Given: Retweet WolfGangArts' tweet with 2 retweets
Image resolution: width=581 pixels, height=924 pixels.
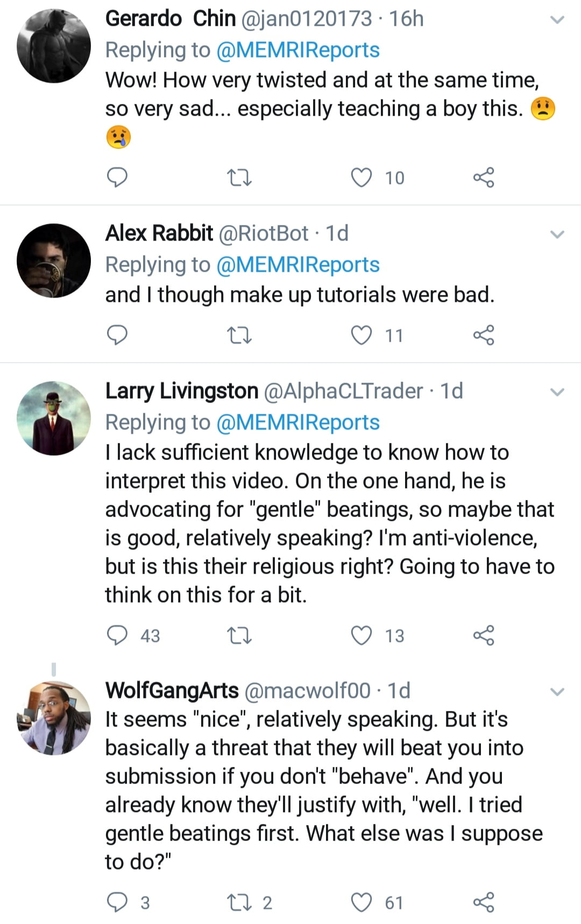Looking at the screenshot, I should (x=239, y=902).
